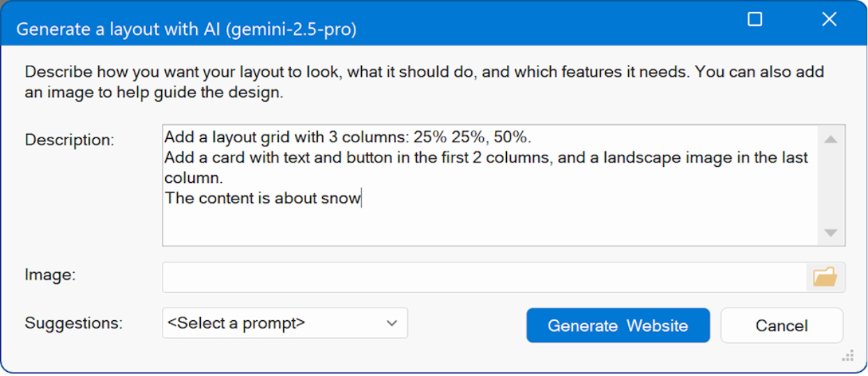
Task: Select the "Suggestions:" field label
Action: point(73,324)
